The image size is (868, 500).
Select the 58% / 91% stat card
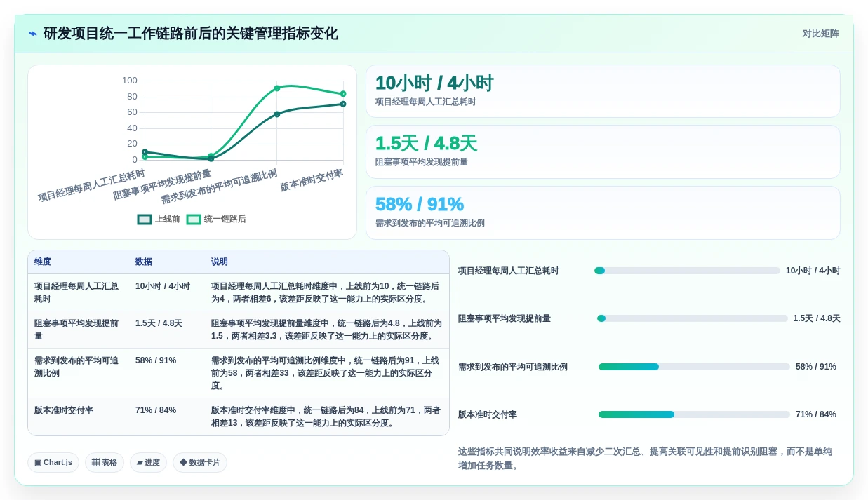point(603,213)
